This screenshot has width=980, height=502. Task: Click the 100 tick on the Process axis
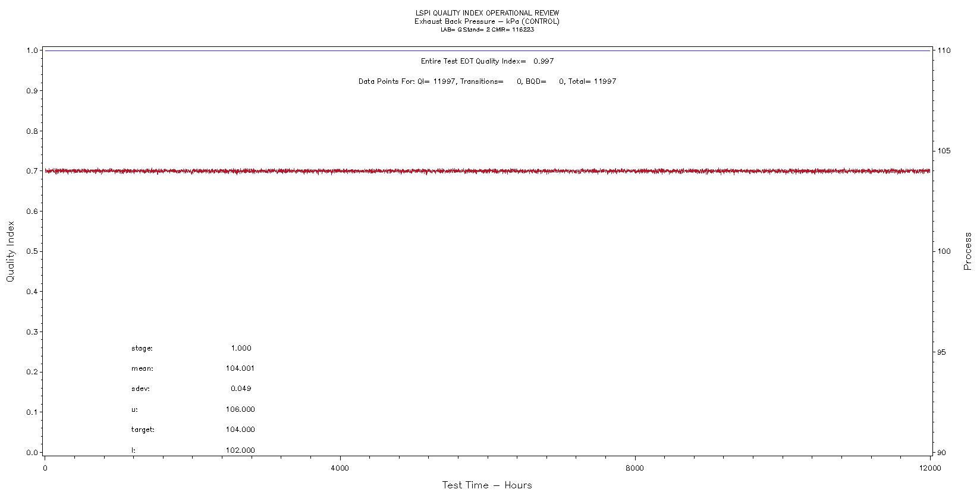(x=944, y=251)
